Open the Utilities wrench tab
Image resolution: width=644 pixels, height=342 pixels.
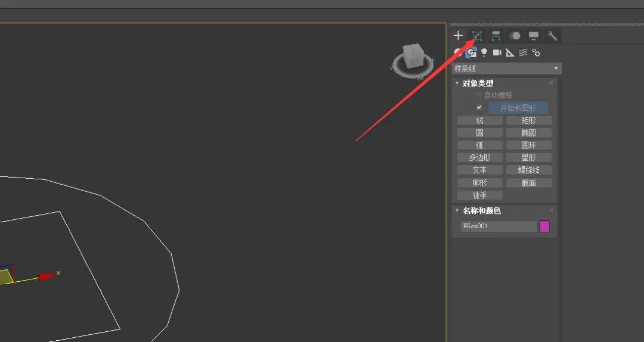tap(552, 36)
